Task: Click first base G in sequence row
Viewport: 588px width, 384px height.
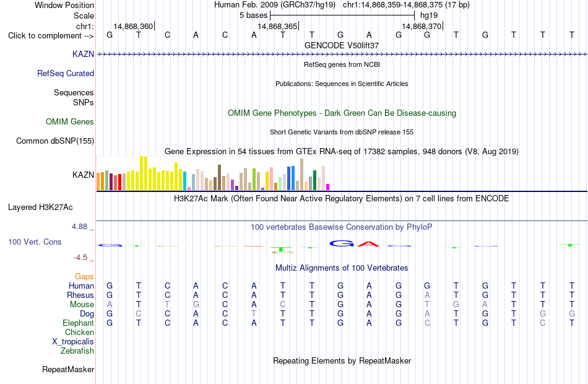Action: click(x=110, y=35)
